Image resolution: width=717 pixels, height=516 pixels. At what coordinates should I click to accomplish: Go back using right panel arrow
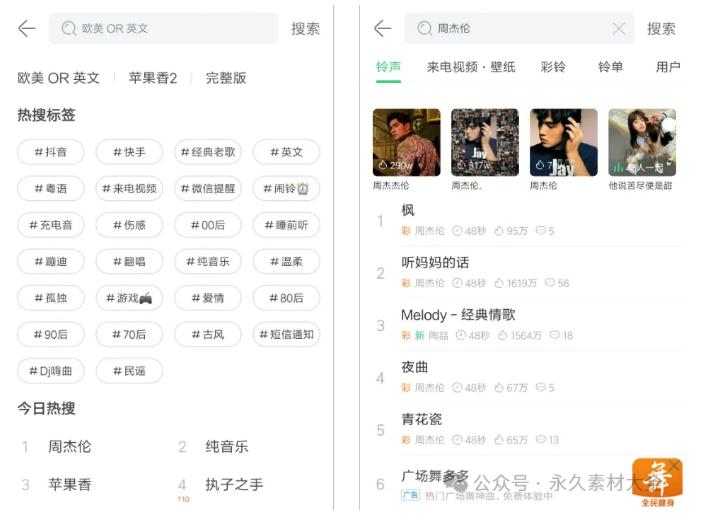(x=382, y=28)
